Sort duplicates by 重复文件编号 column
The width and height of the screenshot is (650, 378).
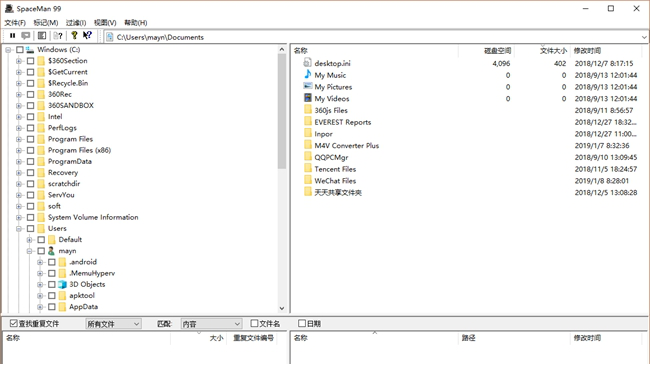(x=254, y=338)
